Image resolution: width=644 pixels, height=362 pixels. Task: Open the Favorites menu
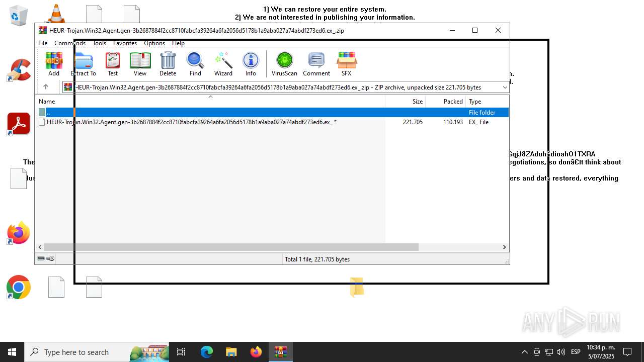click(x=125, y=43)
